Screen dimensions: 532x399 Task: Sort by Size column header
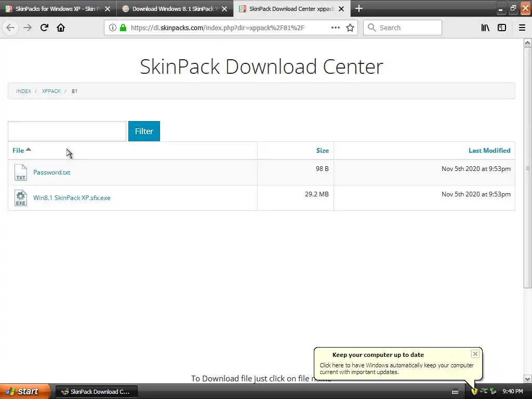tap(322, 151)
